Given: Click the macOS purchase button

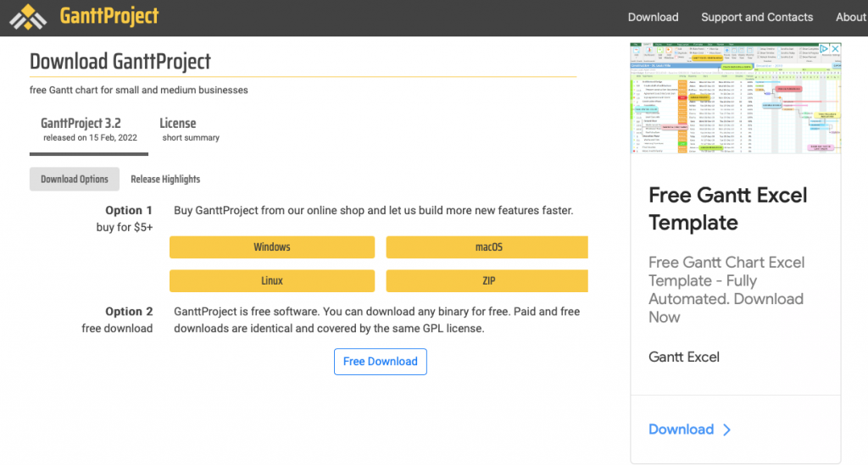Looking at the screenshot, I should 487,247.
